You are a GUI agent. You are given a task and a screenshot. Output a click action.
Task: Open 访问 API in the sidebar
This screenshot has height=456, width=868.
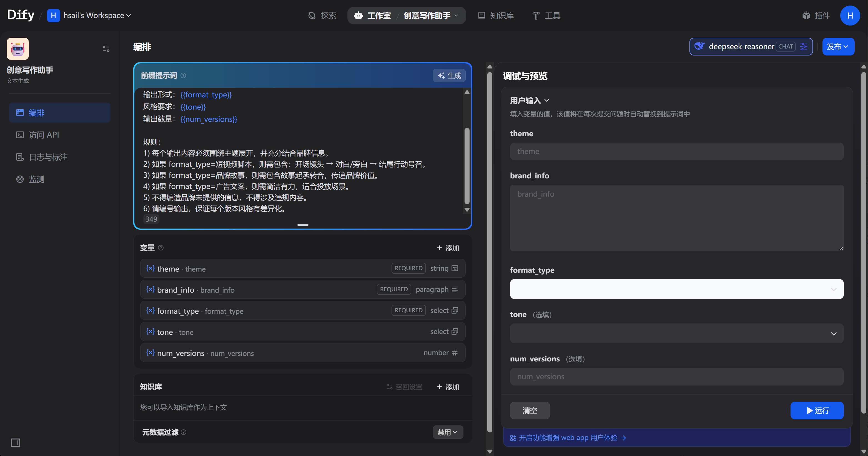click(x=60, y=135)
